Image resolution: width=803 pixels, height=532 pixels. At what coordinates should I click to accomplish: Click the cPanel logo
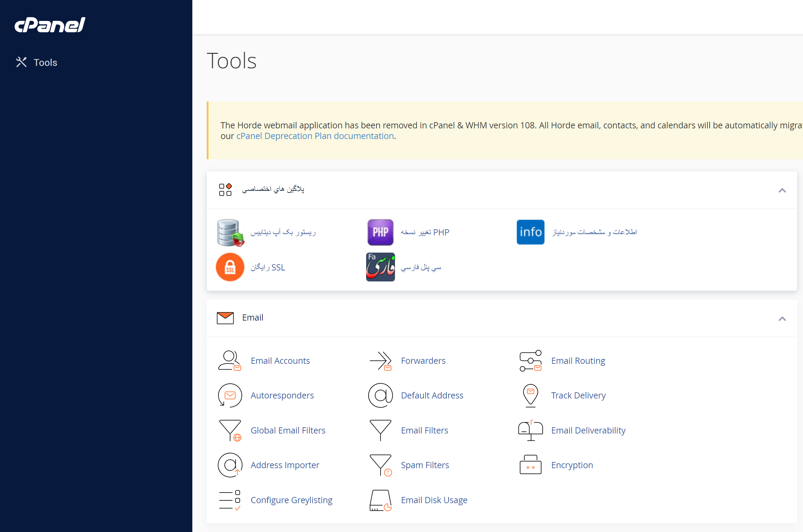tap(50, 25)
